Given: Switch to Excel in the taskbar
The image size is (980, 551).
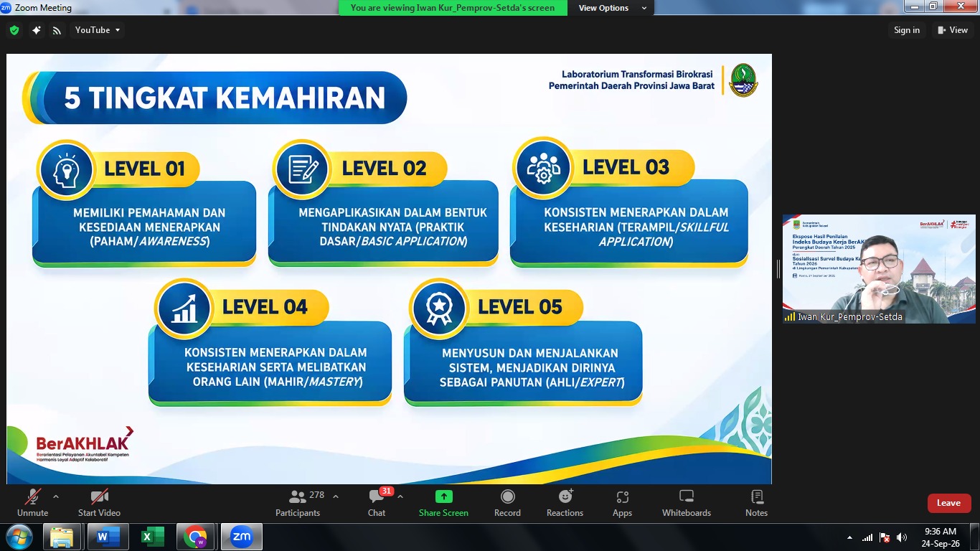Looking at the screenshot, I should click(152, 537).
